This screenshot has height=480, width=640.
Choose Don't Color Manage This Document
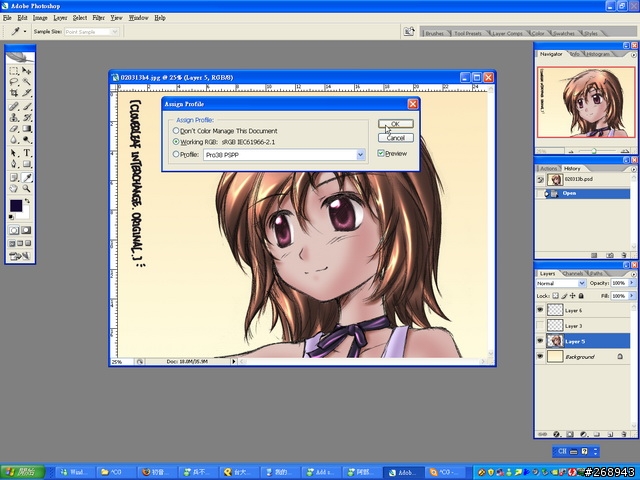point(176,131)
